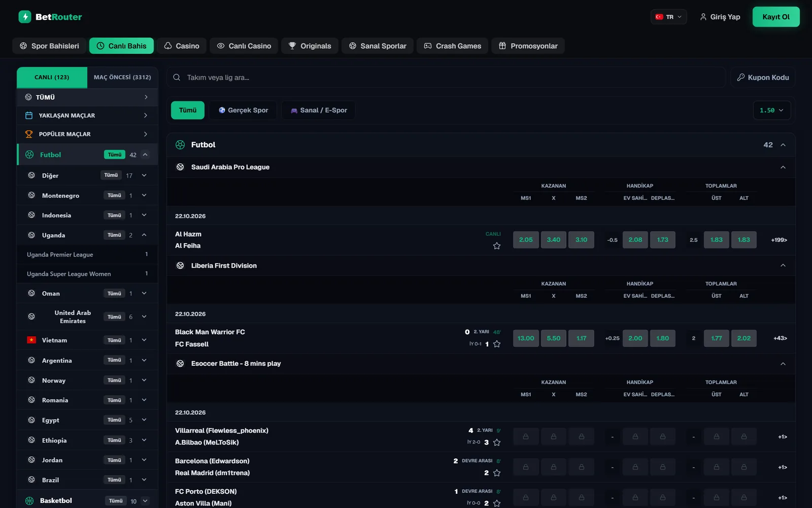Open Popüler Maçlar in sidebar
Screen dimensions: 812x508
pyautogui.click(x=87, y=134)
